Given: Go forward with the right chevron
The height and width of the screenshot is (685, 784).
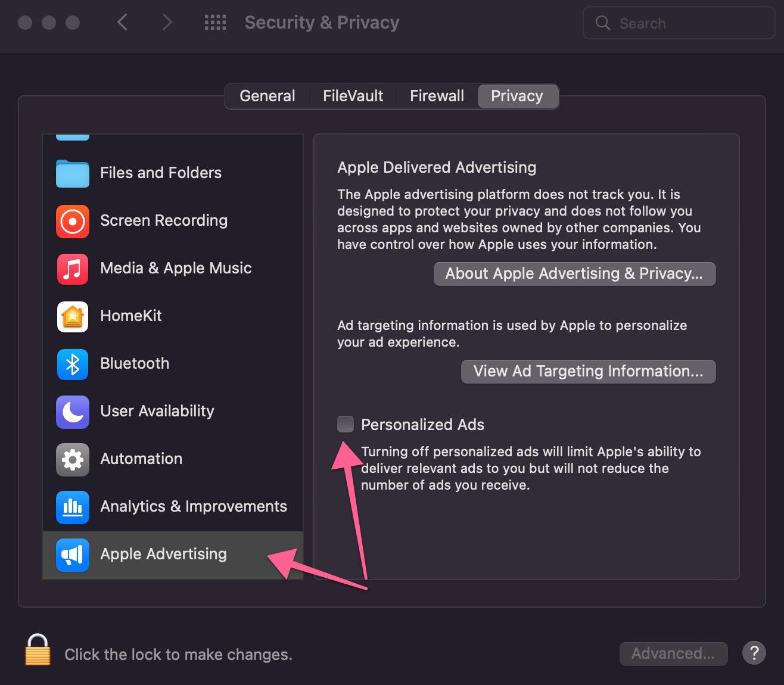Looking at the screenshot, I should tap(167, 23).
